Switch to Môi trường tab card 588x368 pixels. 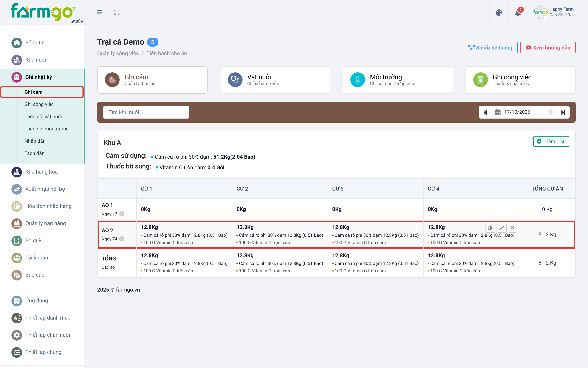click(x=398, y=80)
